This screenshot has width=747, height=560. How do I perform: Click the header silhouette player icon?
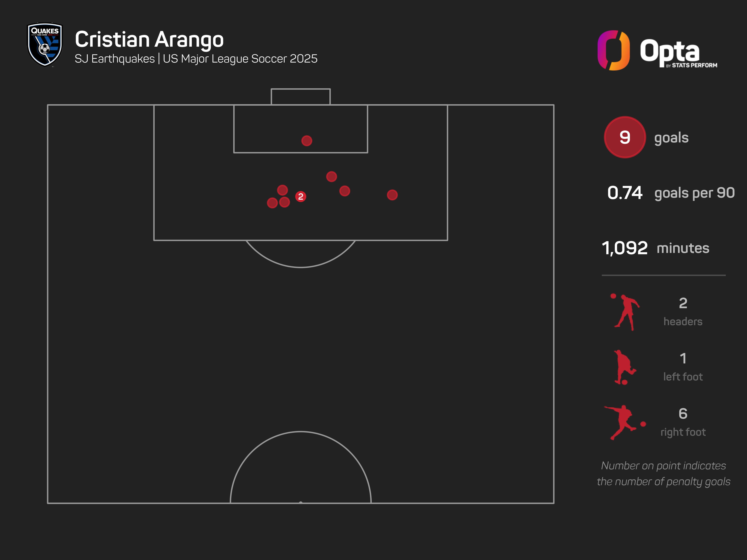tap(625, 312)
